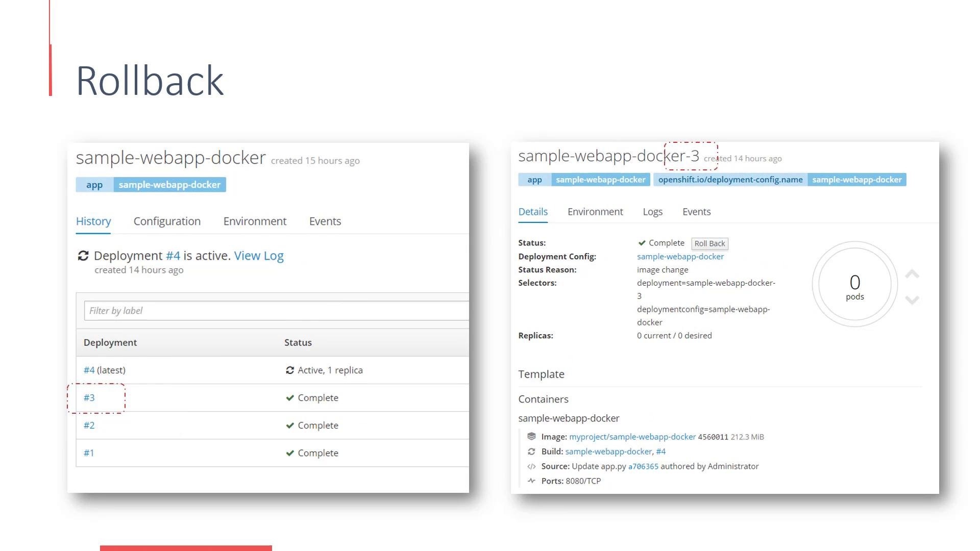980x551 pixels.
Task: Open the #4 link in the Deployment is active message
Action: [x=173, y=256]
